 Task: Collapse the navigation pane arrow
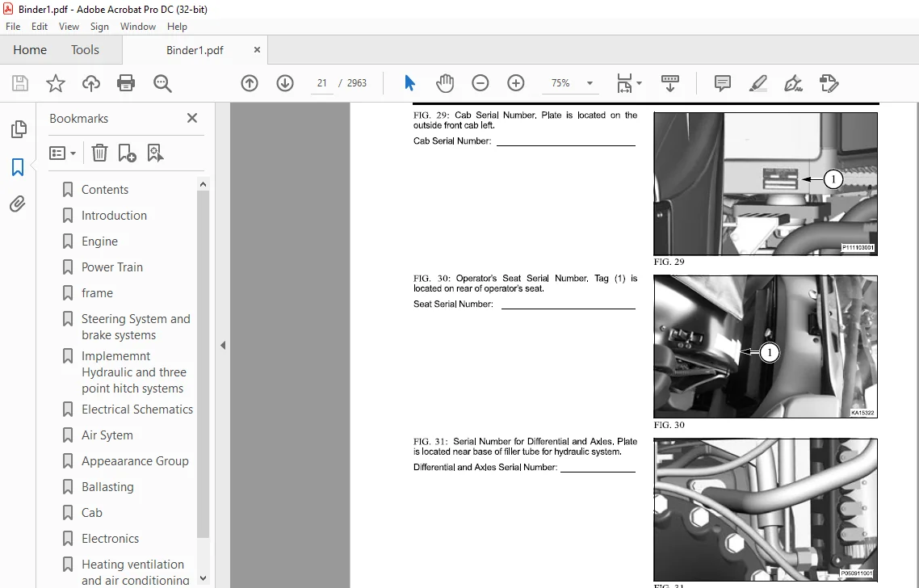point(223,346)
